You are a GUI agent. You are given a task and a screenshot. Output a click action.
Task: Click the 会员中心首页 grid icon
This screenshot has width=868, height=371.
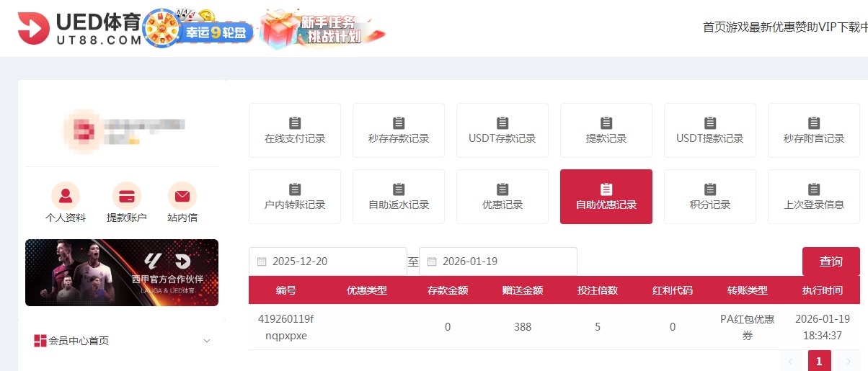point(40,341)
